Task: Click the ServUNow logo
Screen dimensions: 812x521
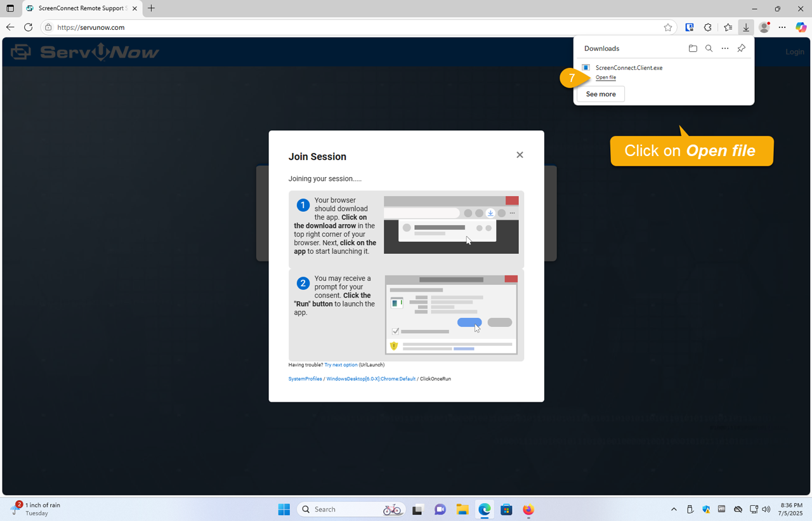Action: (x=85, y=52)
